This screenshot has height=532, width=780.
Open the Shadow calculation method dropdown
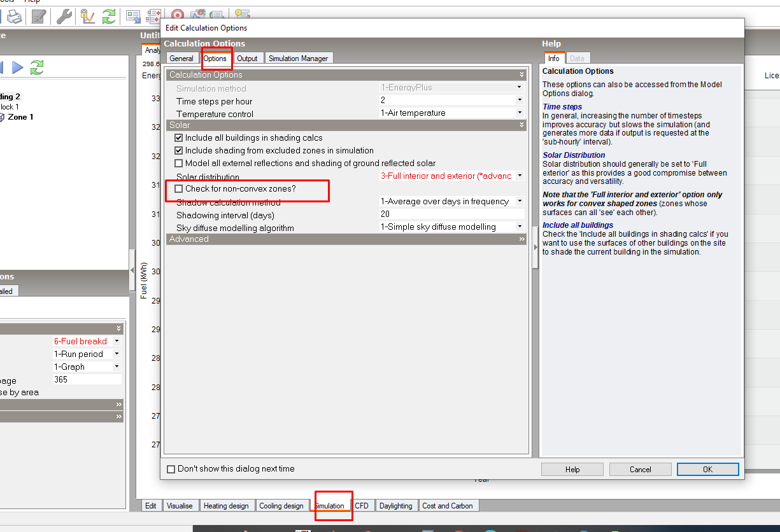(520, 201)
